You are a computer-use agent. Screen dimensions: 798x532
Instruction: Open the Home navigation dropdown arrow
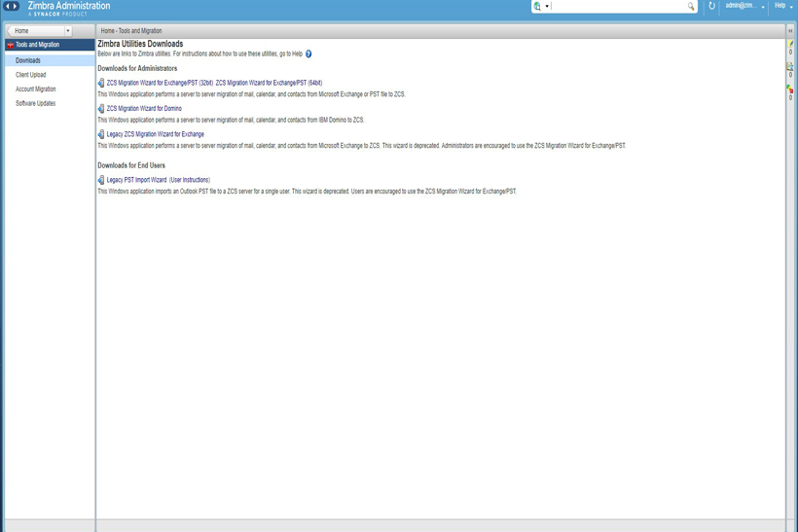tap(68, 31)
